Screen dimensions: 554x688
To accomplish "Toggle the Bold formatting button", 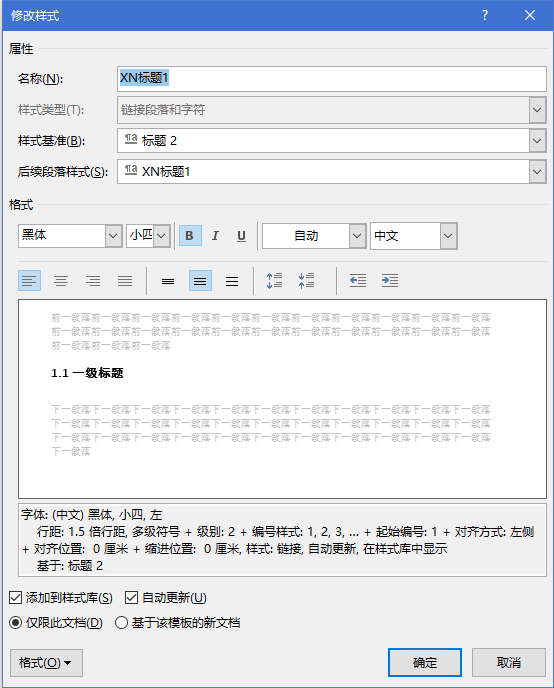I will click(190, 236).
